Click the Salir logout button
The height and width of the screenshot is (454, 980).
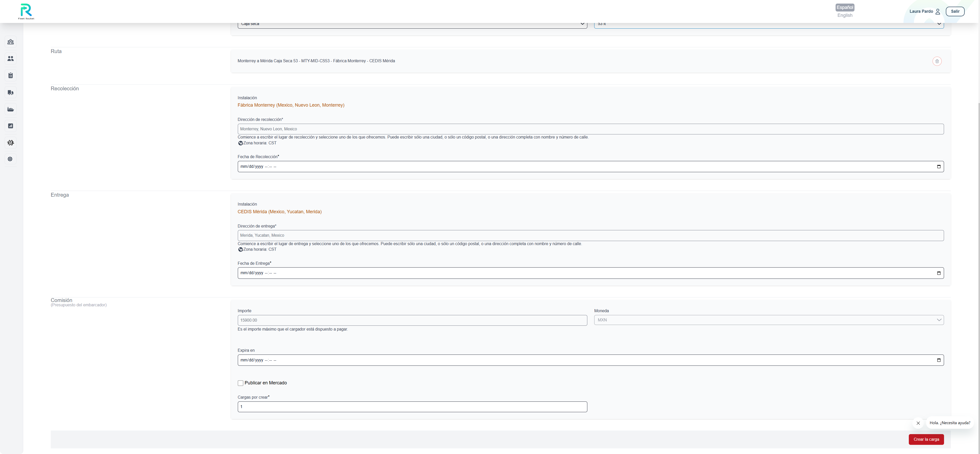[955, 11]
